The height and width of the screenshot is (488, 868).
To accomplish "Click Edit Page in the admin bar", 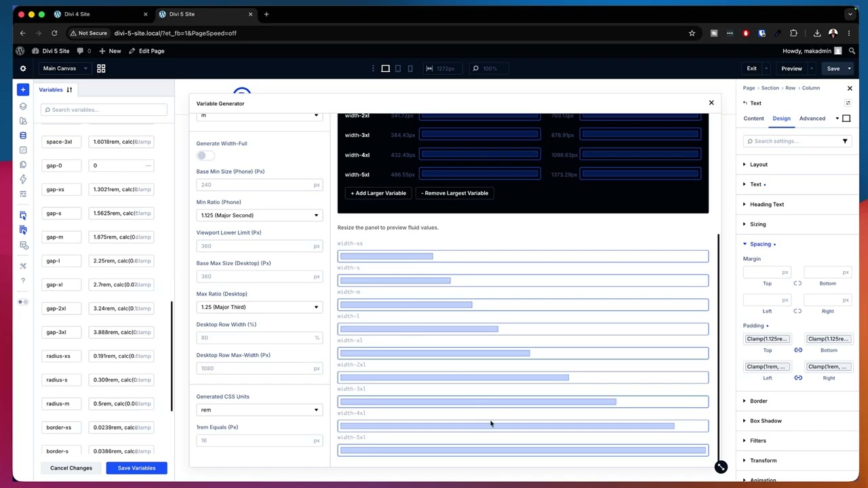I will [147, 51].
